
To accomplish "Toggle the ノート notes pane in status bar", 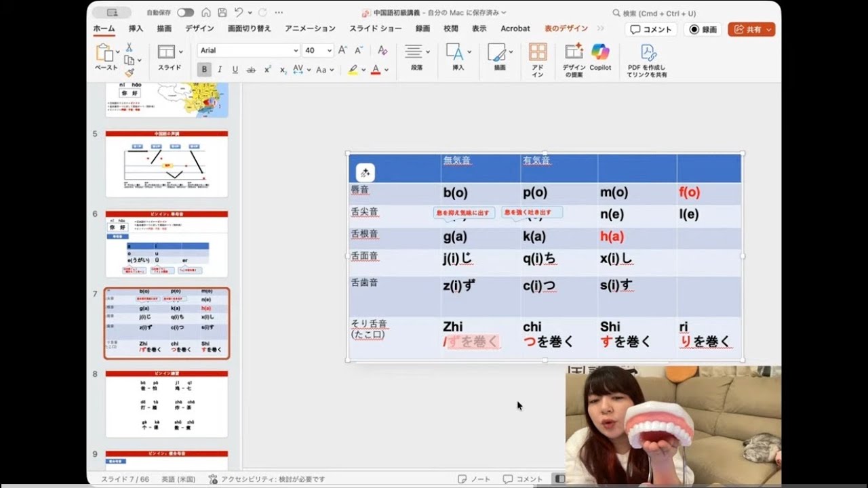I will coord(473,479).
